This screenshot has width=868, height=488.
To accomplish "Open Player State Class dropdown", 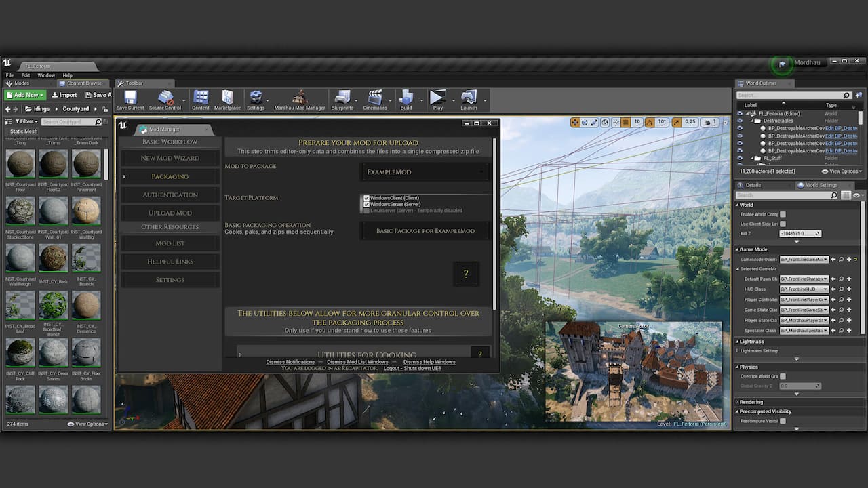I will [804, 320].
